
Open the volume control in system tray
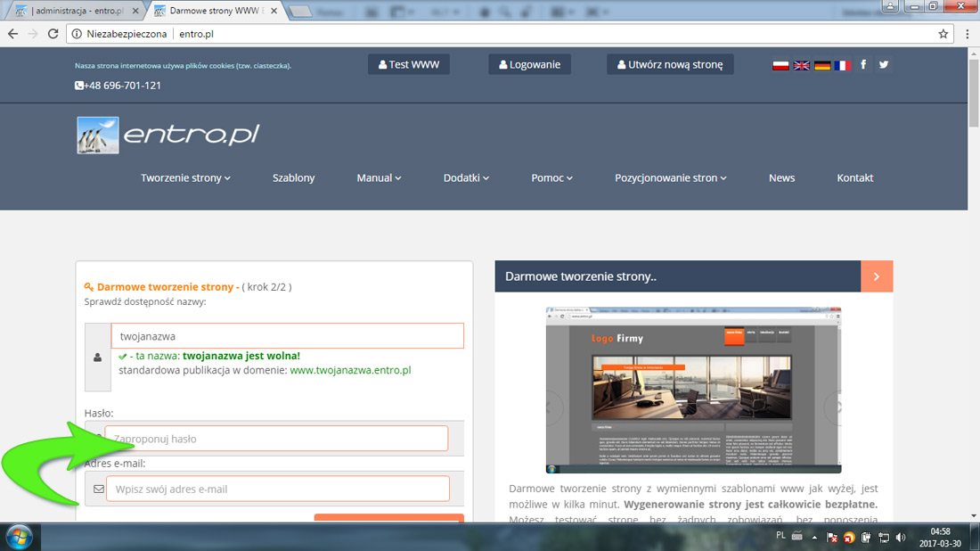coord(901,538)
